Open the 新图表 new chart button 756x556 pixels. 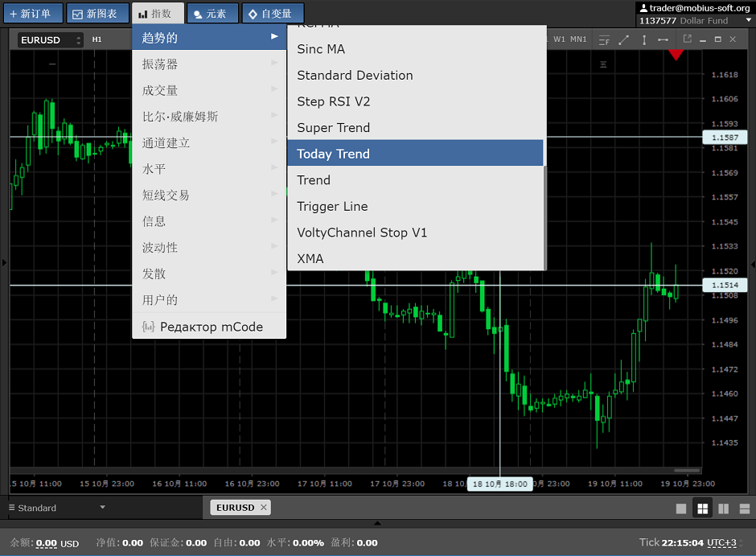97,14
